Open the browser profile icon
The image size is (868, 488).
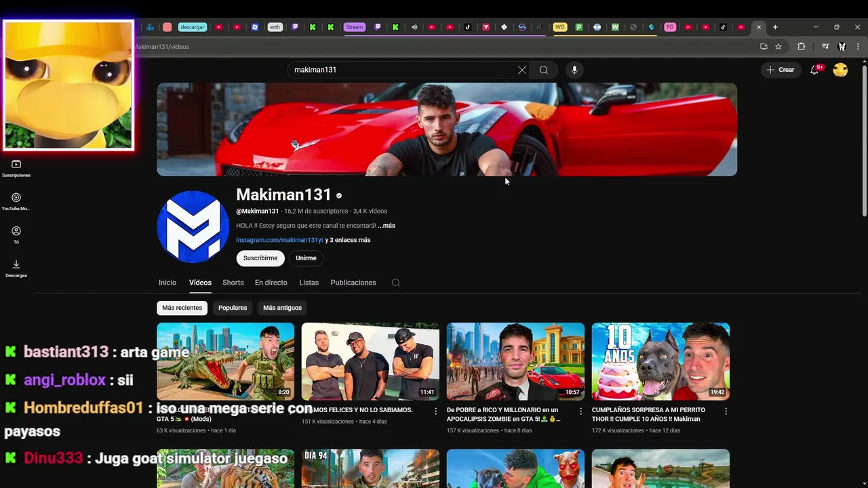[842, 46]
